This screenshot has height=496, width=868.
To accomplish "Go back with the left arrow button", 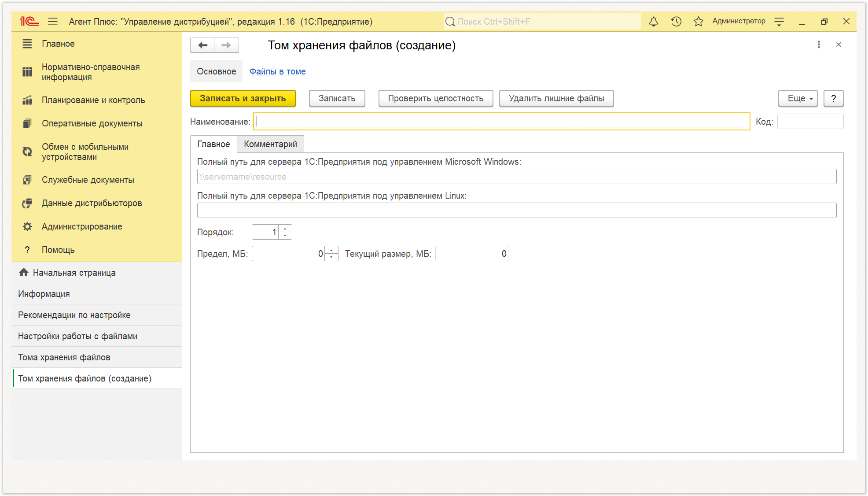I will pyautogui.click(x=203, y=45).
